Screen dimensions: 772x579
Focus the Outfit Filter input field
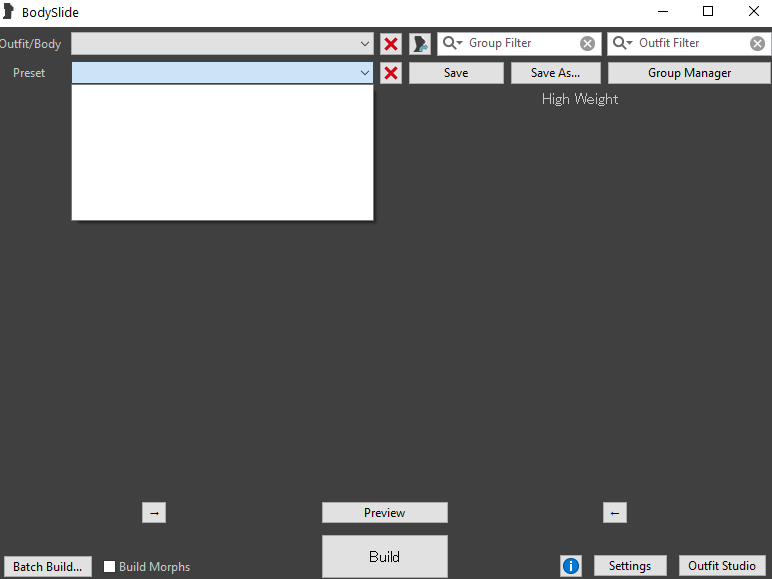[x=691, y=43]
